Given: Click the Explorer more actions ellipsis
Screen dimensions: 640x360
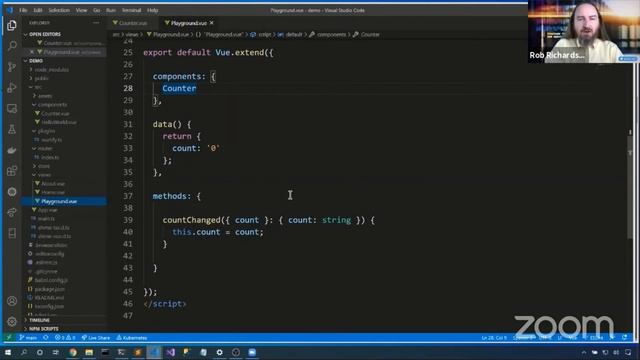Looking at the screenshot, I should (x=96, y=23).
